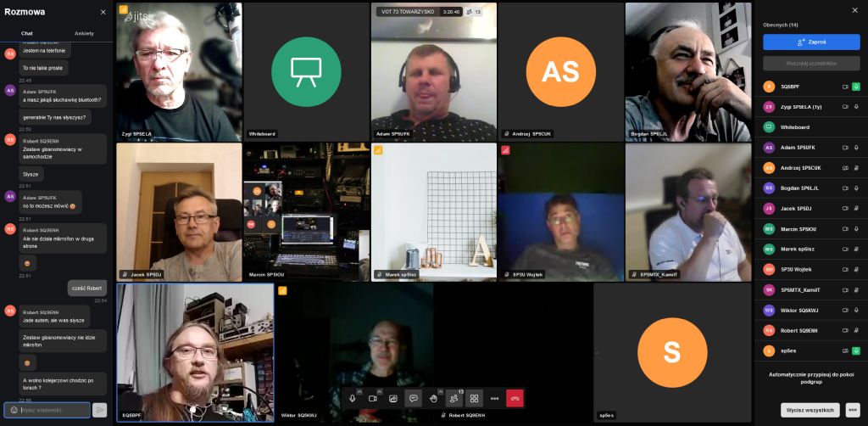Select the sp5es avatar tile
The width and height of the screenshot is (868, 426).
tap(672, 352)
